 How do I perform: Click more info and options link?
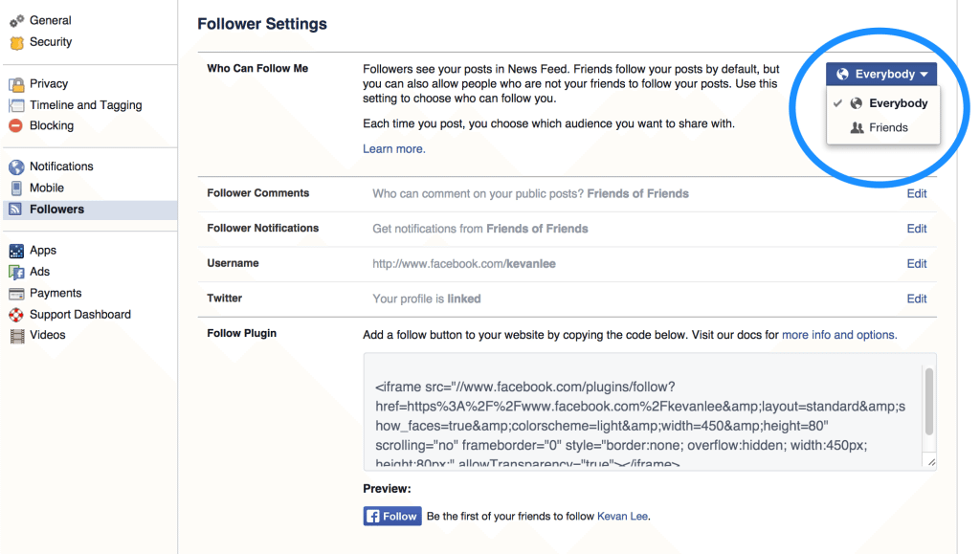click(838, 334)
